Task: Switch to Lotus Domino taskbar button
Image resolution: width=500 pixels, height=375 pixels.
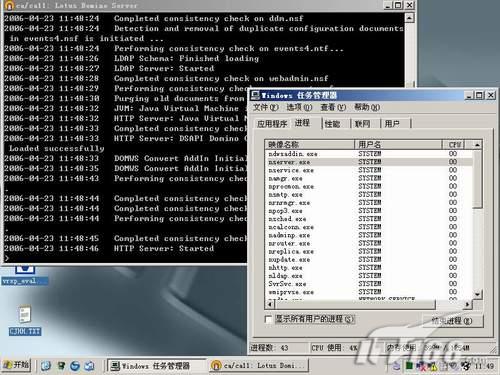Action: pos(259,366)
